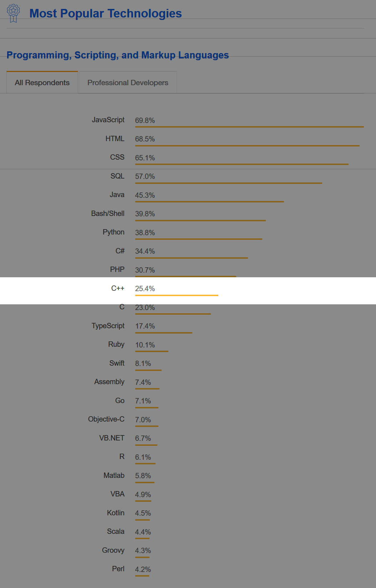Click the Kotlin 4.5% value
376x588 pixels.
pyautogui.click(x=143, y=513)
